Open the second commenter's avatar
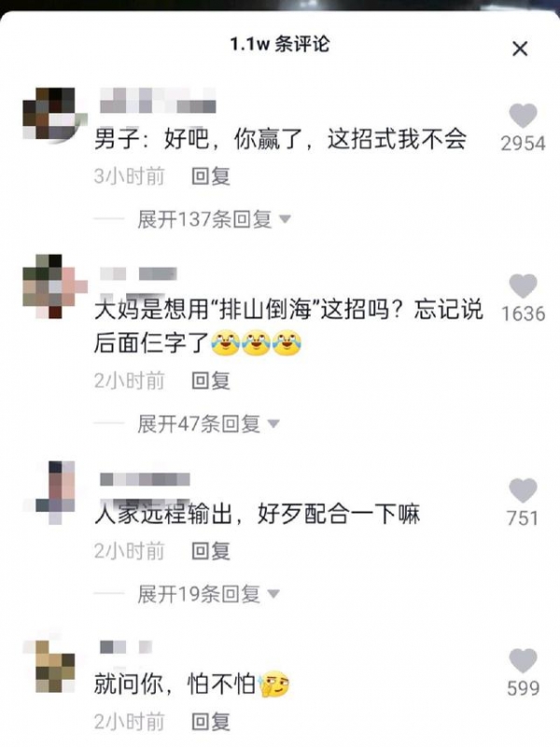 pos(49,286)
